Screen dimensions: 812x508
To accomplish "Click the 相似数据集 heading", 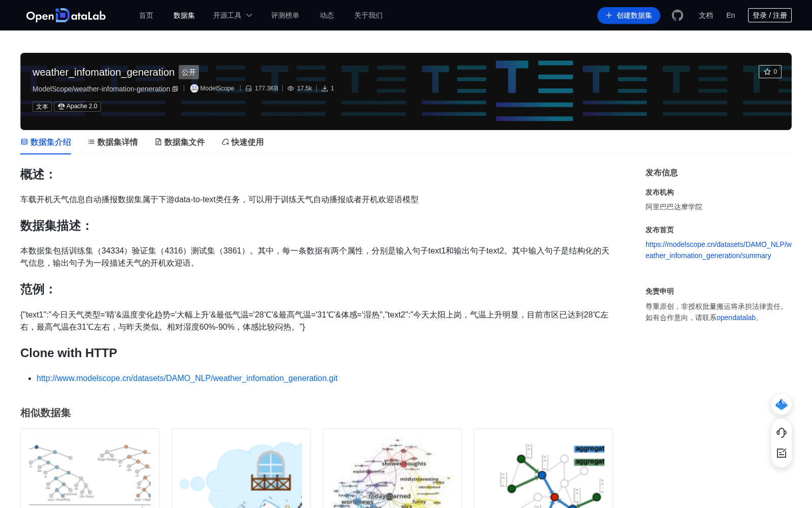I will tap(46, 413).
